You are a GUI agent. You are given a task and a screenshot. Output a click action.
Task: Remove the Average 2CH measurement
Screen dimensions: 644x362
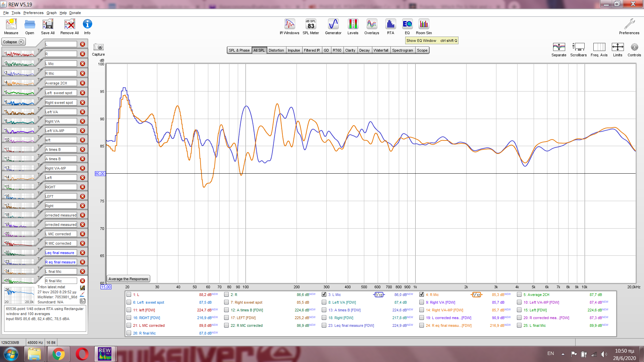click(83, 83)
